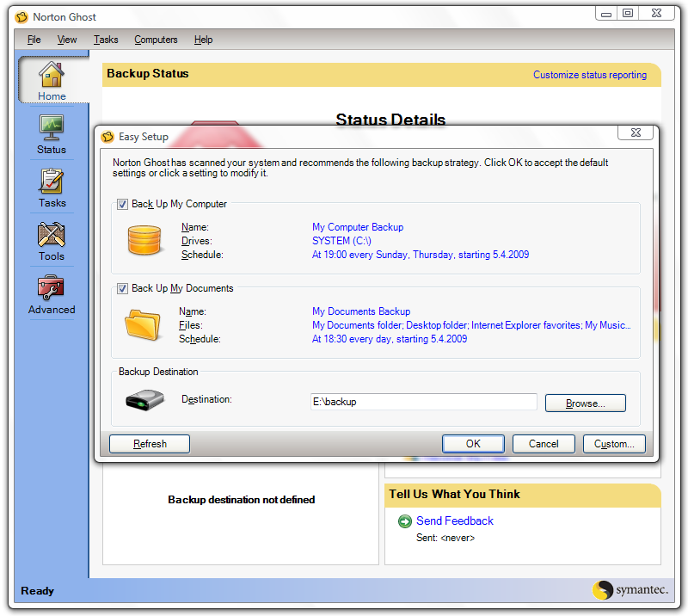Open the Custom... setup
688x616 pixels.
click(614, 444)
